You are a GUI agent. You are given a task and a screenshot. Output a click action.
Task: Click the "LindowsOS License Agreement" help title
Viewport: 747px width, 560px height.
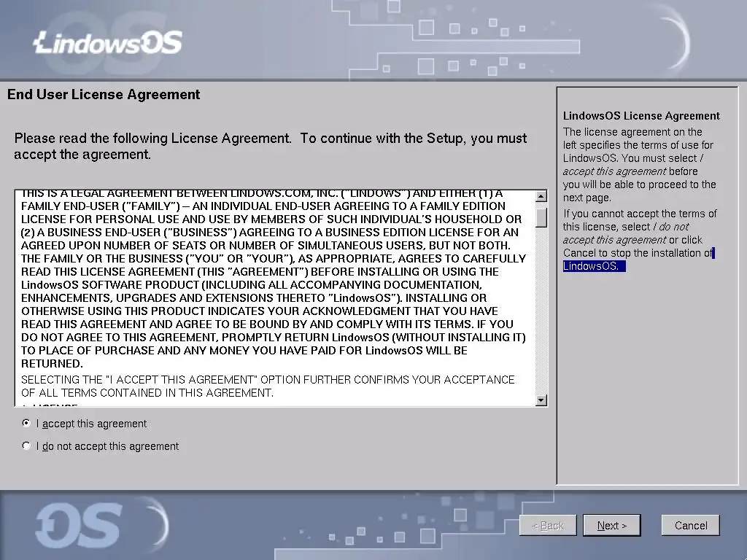click(x=641, y=116)
